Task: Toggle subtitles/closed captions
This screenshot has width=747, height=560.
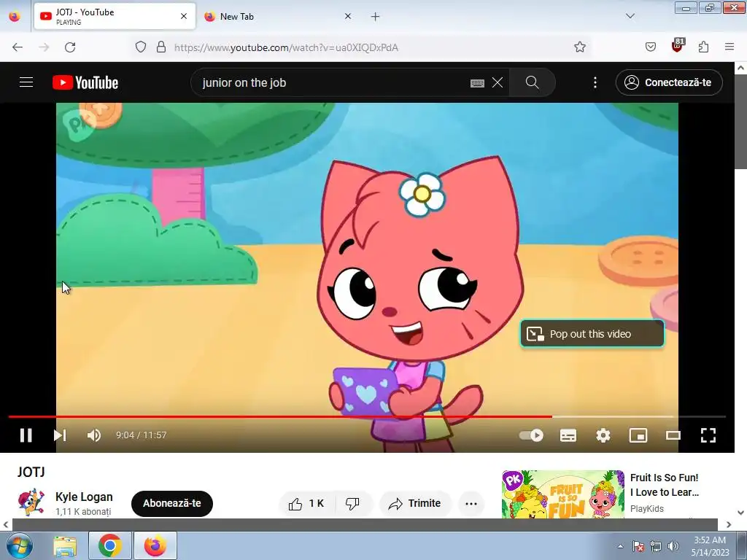Action: 568,435
